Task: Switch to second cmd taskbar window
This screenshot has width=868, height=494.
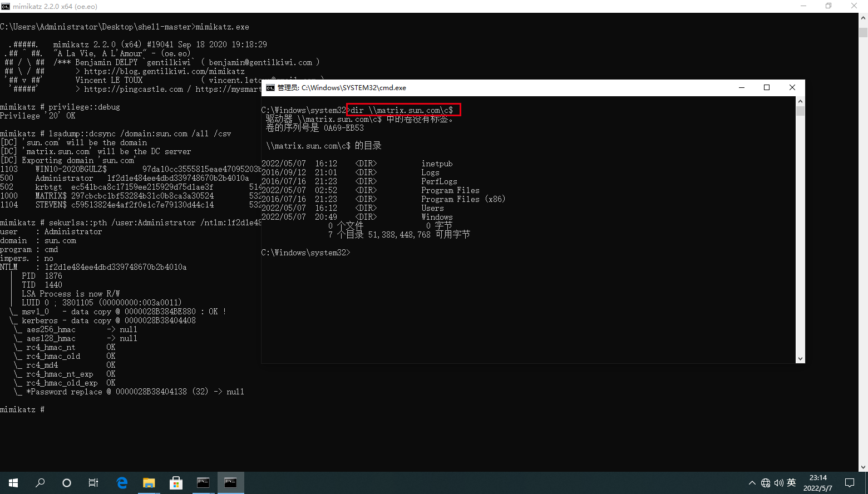Action: (230, 483)
